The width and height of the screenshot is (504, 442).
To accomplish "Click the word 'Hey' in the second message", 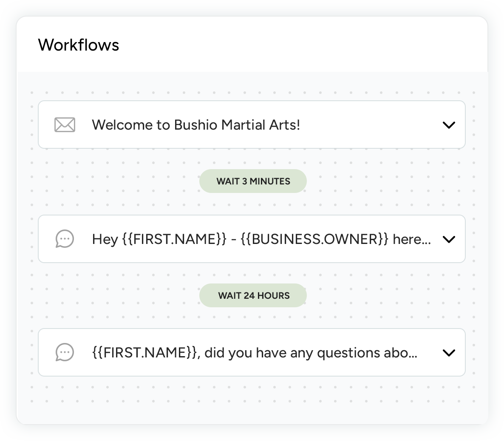I will [x=105, y=239].
